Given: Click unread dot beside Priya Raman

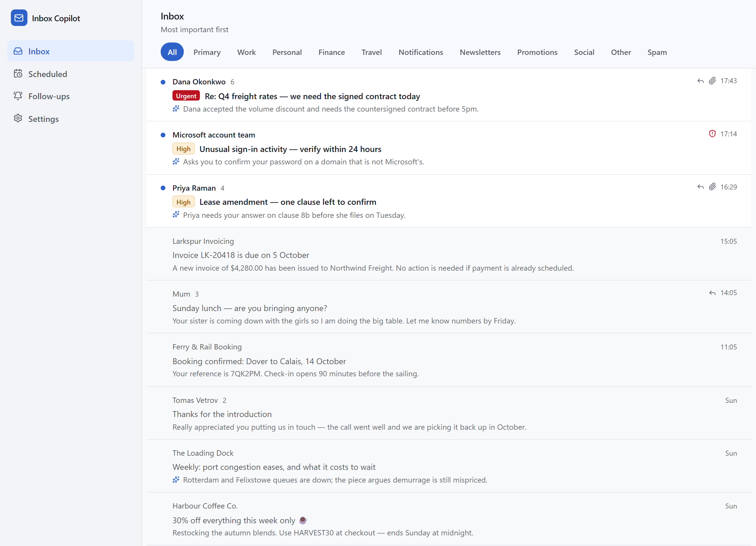Looking at the screenshot, I should (163, 188).
